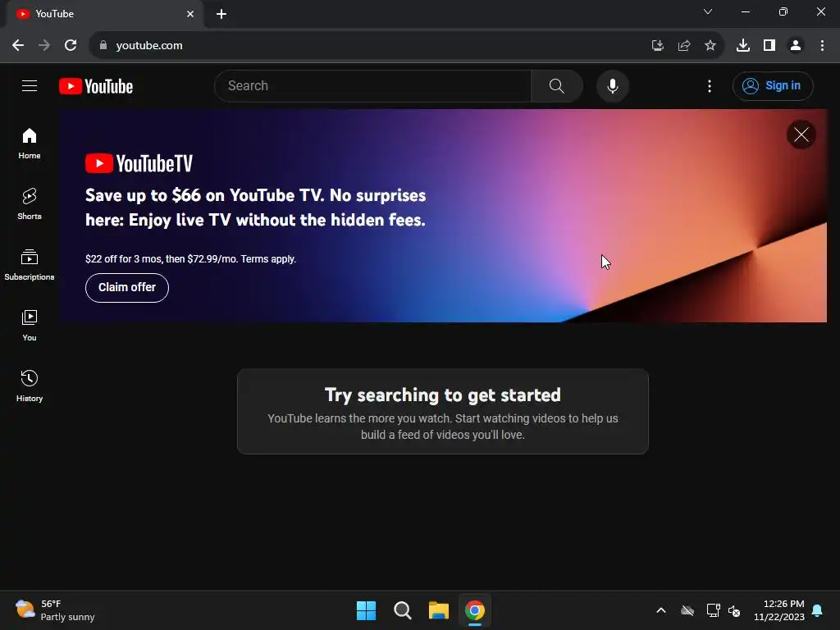Open Chrome profile icon

(x=795, y=46)
